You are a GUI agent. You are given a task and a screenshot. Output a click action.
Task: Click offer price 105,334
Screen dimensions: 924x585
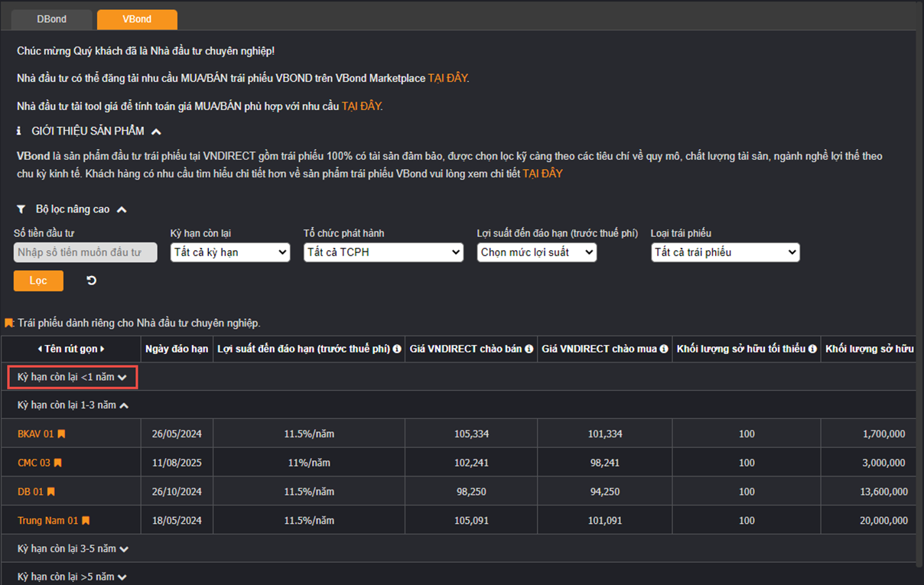(x=471, y=434)
